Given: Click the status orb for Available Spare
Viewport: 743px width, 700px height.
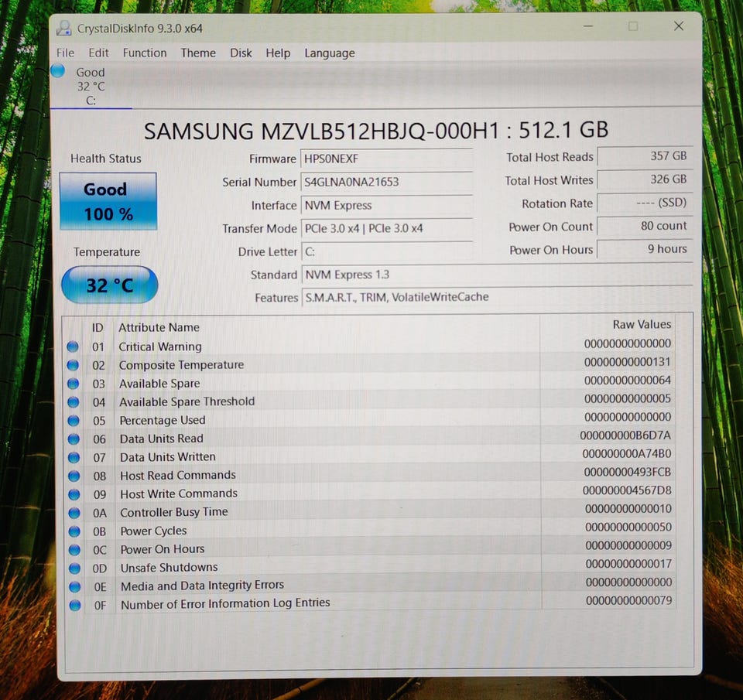Looking at the screenshot, I should [73, 384].
